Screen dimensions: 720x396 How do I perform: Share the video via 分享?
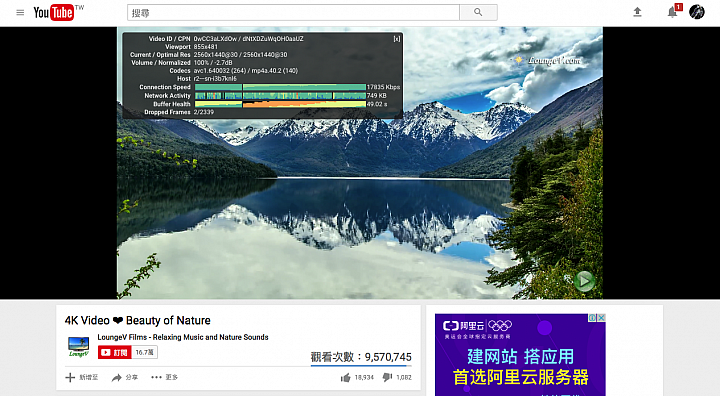pos(125,378)
